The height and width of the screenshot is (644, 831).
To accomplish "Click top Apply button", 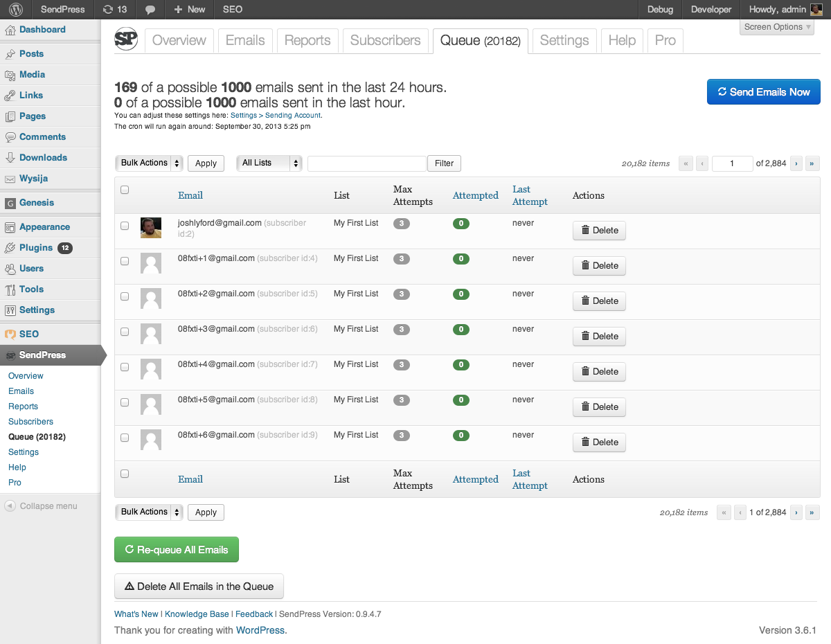I will (x=206, y=163).
